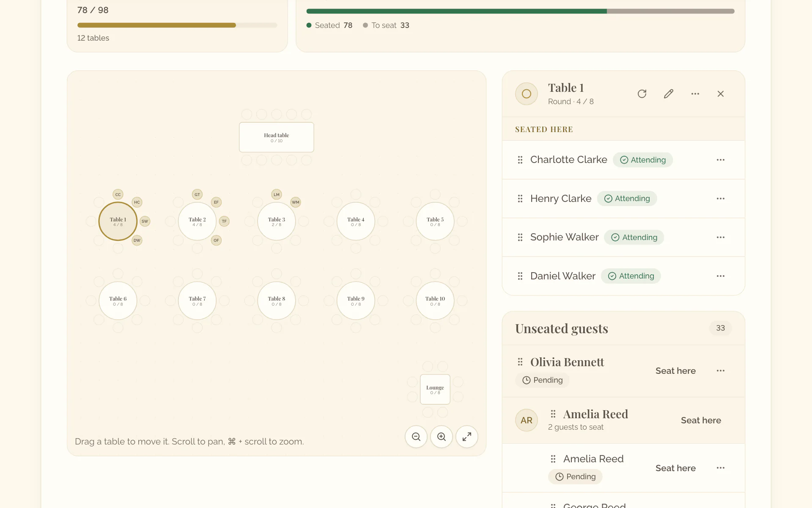
Task: Seat Olivia Bennett with Seat here
Action: coord(675,371)
